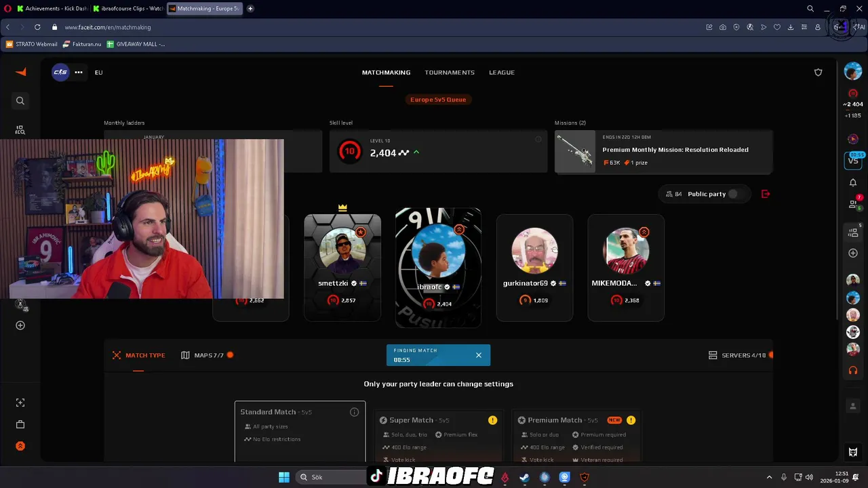Switch to the Matchmaking tab
This screenshot has width=868, height=488.
[x=386, y=73]
